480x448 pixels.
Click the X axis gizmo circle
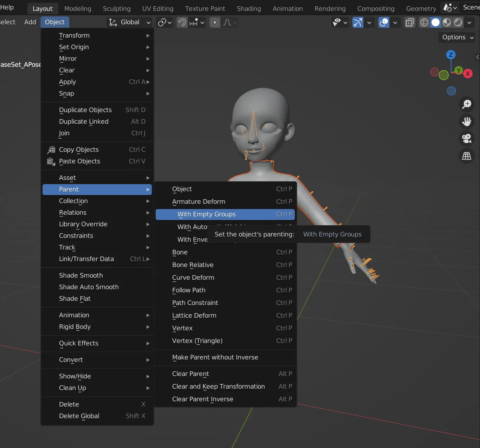[x=468, y=74]
